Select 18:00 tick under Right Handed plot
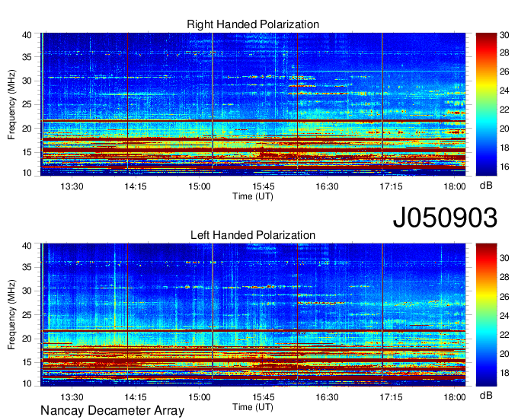The height and width of the screenshot is (420, 518). [x=455, y=186]
